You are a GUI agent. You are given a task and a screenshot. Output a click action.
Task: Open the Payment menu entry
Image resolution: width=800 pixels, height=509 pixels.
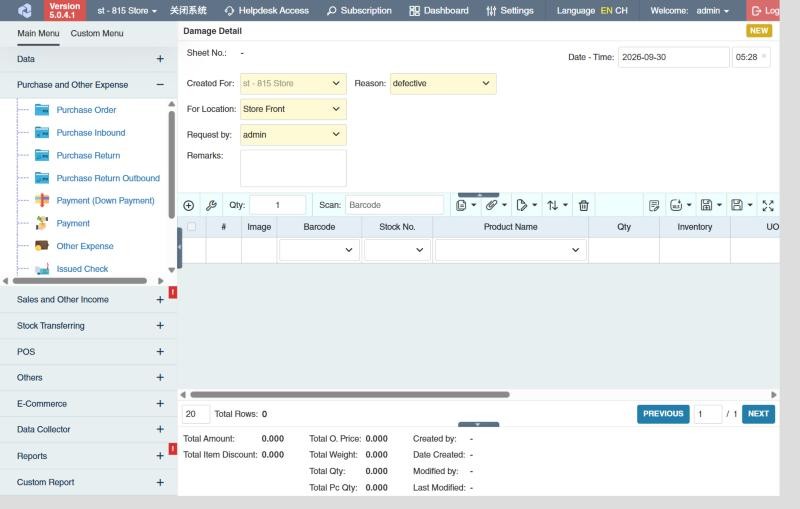73,223
